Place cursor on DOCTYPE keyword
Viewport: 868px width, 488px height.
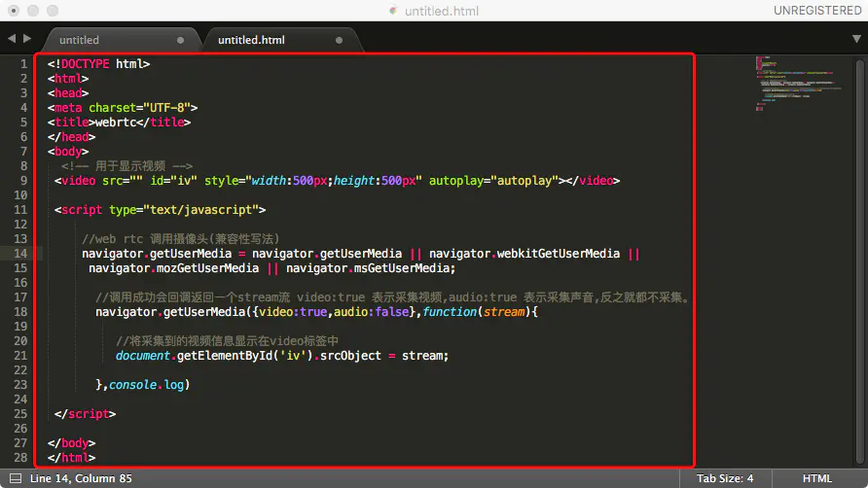(x=86, y=63)
